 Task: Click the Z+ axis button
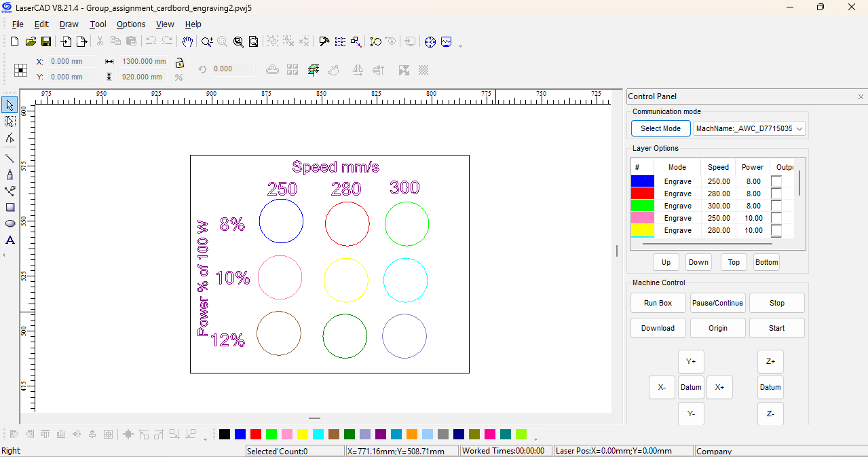point(770,361)
